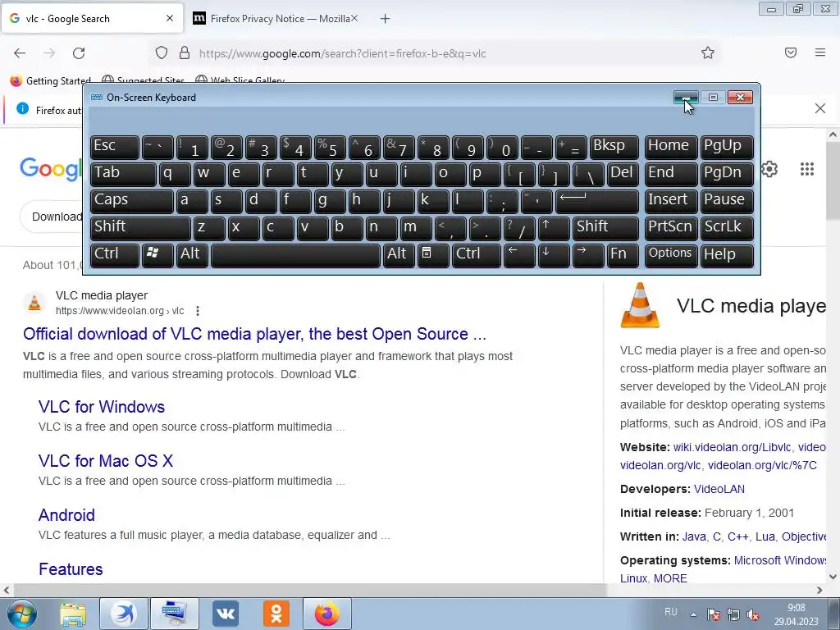Viewport: 840px width, 630px height.
Task: Open the tracking protection shield icon
Action: (x=162, y=52)
